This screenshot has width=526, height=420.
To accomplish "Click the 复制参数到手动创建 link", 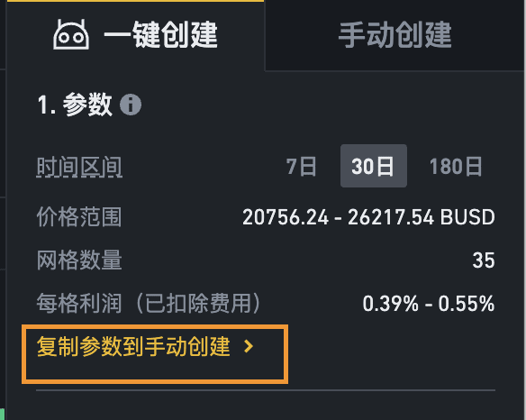I will [x=133, y=346].
